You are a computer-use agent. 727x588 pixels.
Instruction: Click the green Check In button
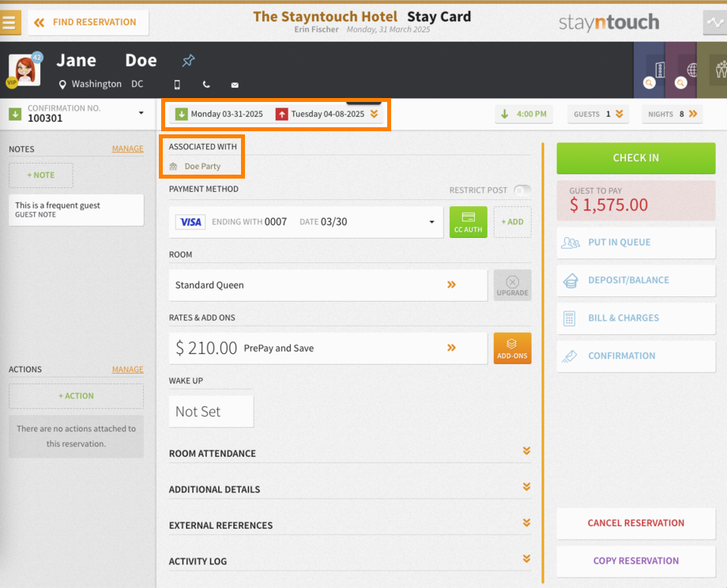635,158
